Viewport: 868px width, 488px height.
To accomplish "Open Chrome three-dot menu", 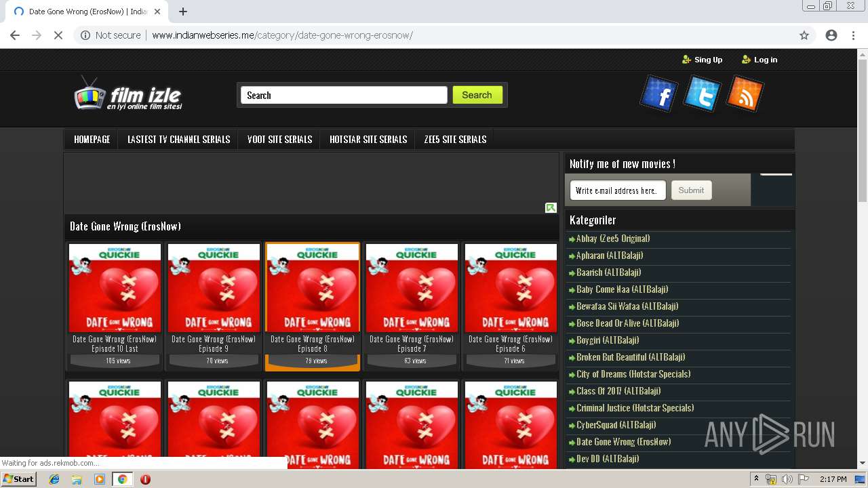I will pyautogui.click(x=853, y=35).
